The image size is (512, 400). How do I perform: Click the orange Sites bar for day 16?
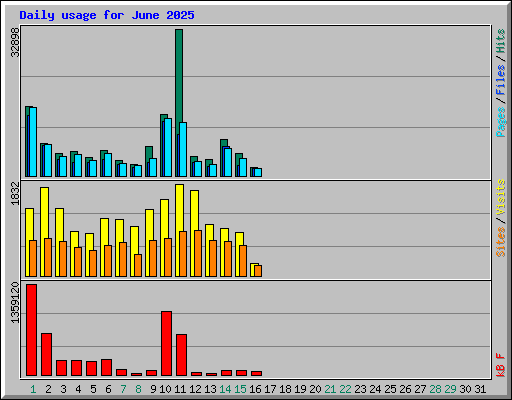tap(258, 271)
